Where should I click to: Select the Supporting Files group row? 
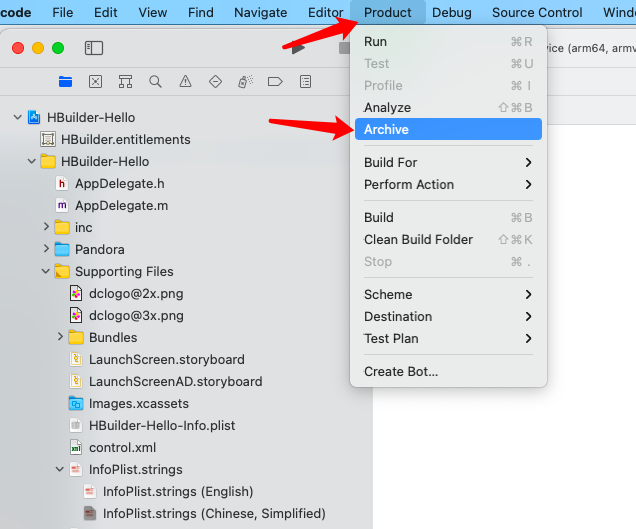[x=124, y=271]
